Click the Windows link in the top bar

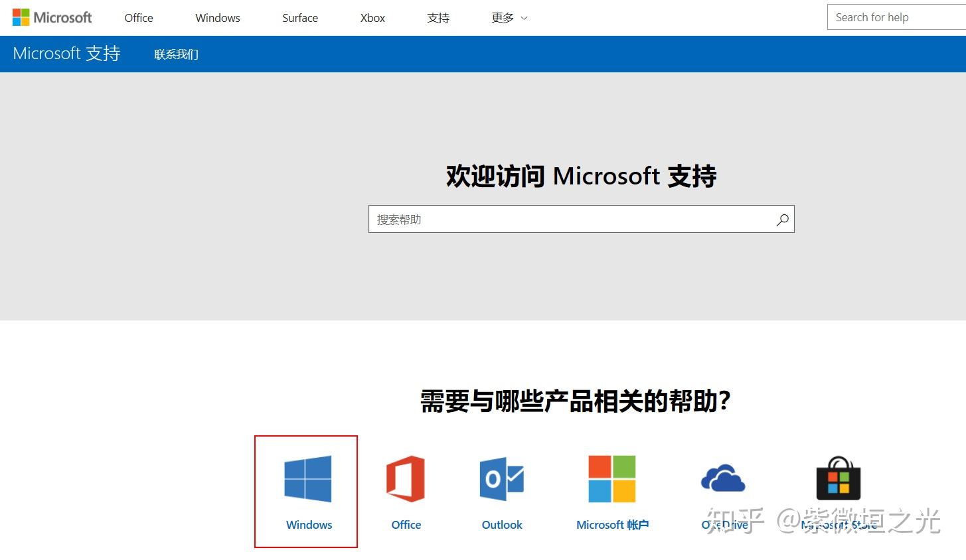pyautogui.click(x=217, y=18)
